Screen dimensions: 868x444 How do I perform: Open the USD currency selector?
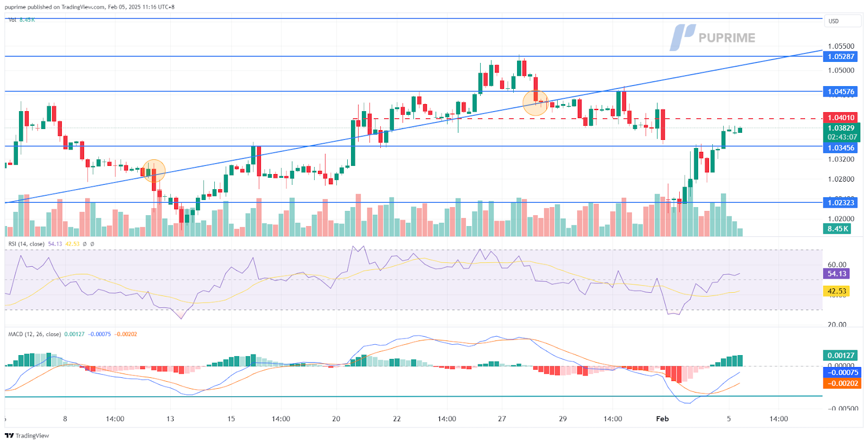pyautogui.click(x=842, y=21)
